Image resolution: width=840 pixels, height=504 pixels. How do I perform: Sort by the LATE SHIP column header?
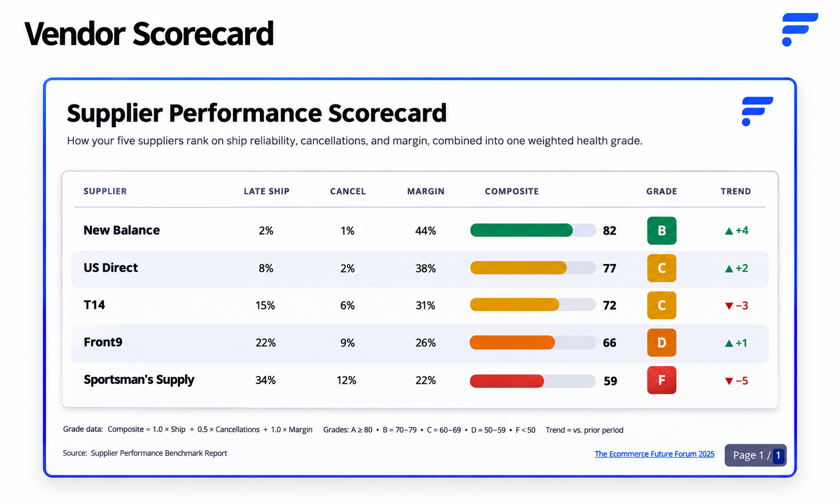point(267,191)
